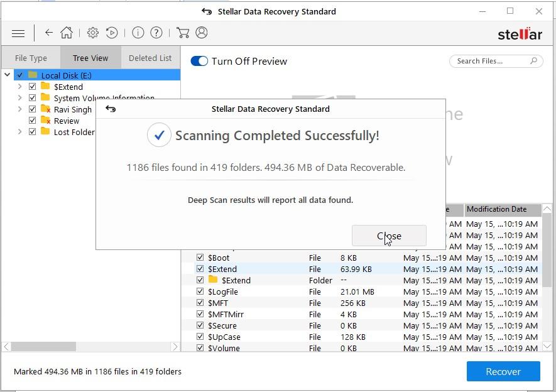Click the System Volume Information folder icon
The width and height of the screenshot is (556, 392).
(x=45, y=97)
